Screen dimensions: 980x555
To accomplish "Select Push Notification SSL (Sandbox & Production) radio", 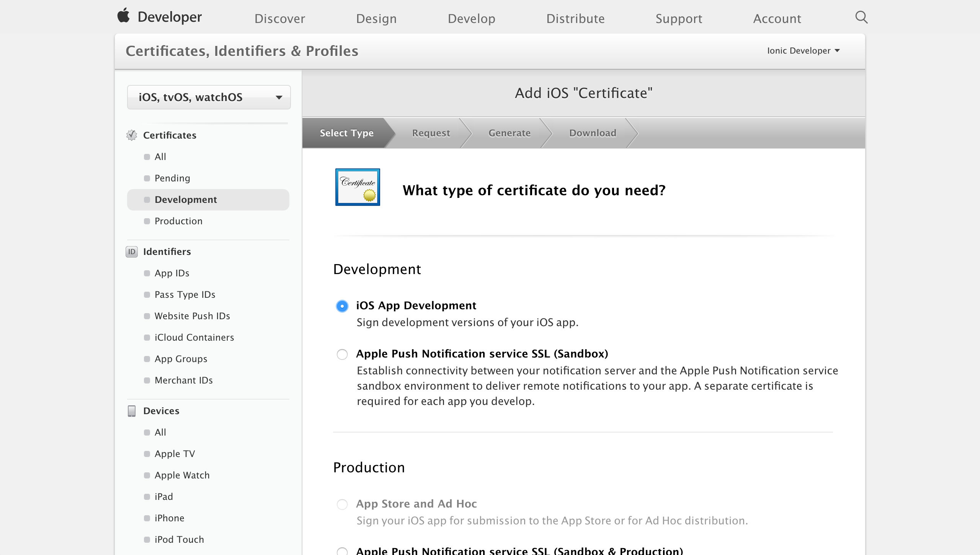I will 342,552.
